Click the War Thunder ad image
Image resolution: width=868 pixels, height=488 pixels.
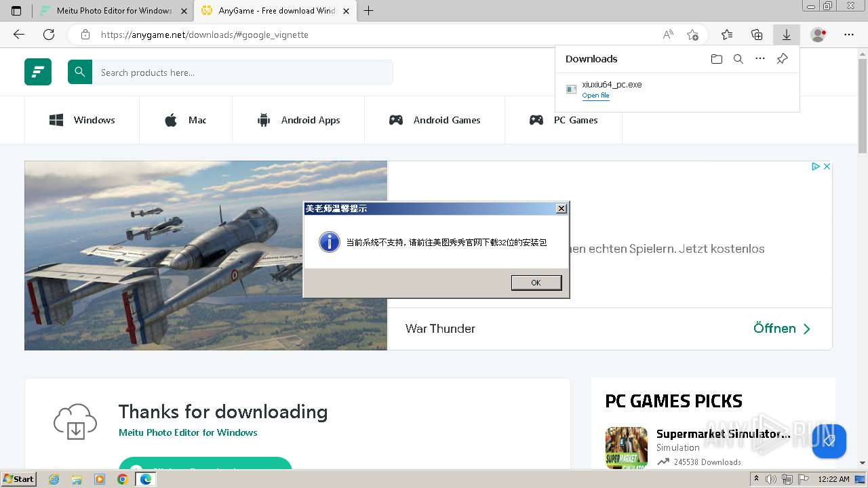(205, 256)
